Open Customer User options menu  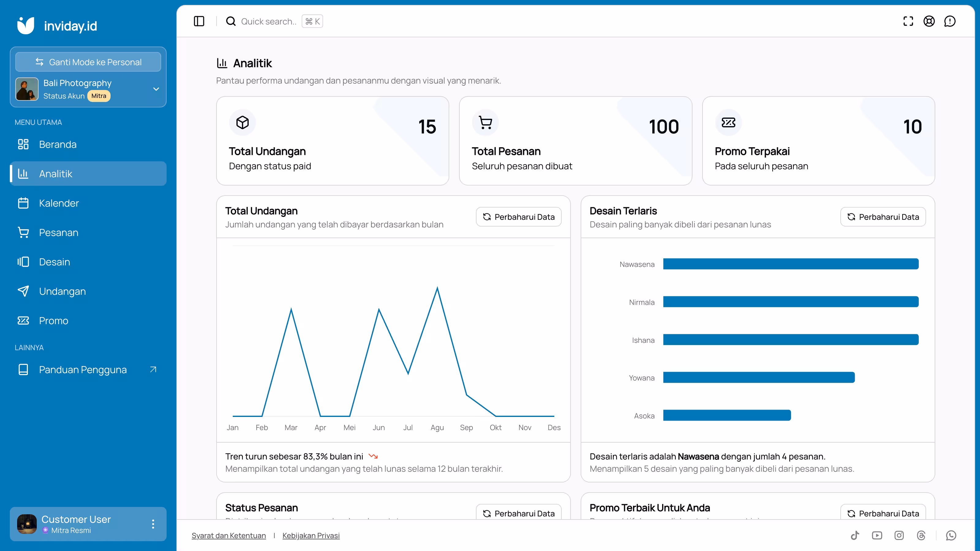(x=153, y=524)
